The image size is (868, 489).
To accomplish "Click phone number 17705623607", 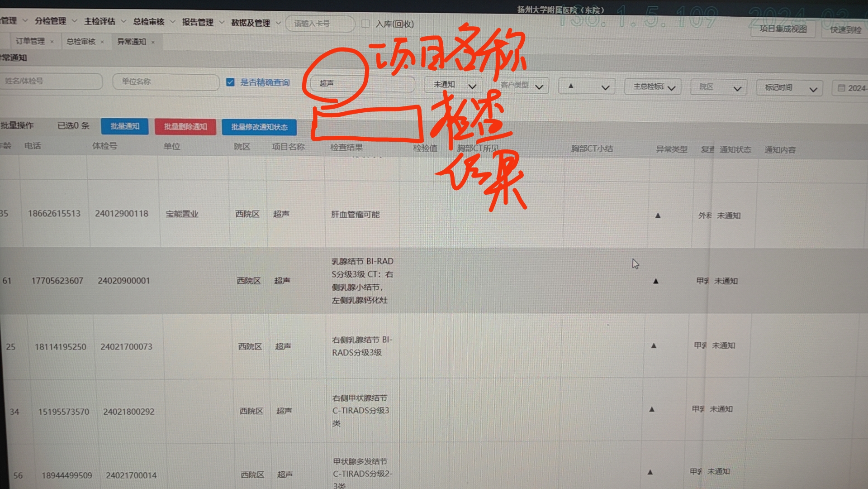I will coord(57,281).
